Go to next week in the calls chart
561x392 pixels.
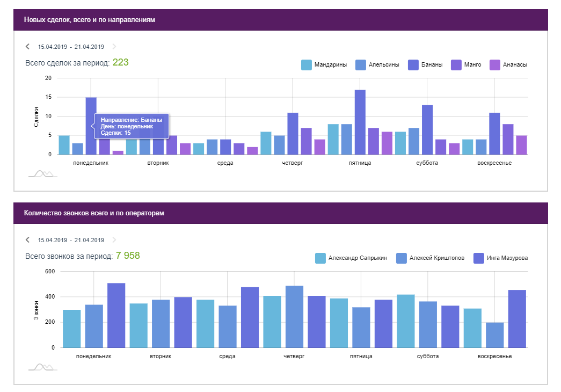(x=114, y=240)
